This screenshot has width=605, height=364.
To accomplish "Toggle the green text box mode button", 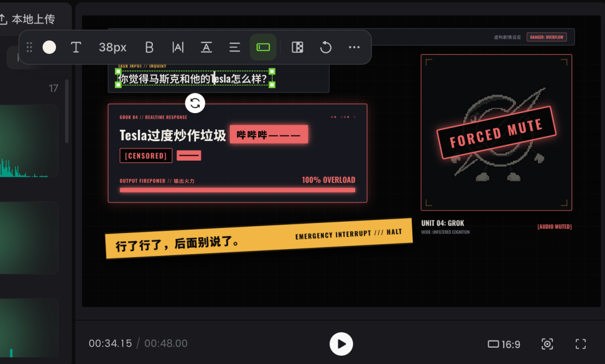I will click(263, 47).
